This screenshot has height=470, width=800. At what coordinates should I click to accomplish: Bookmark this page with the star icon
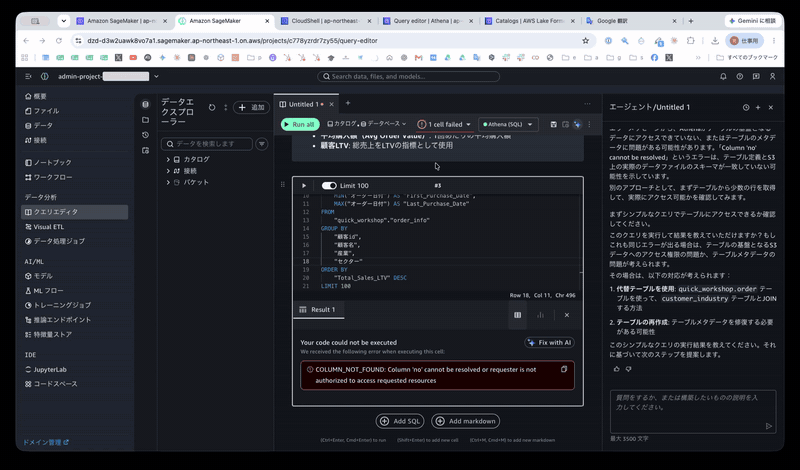586,41
